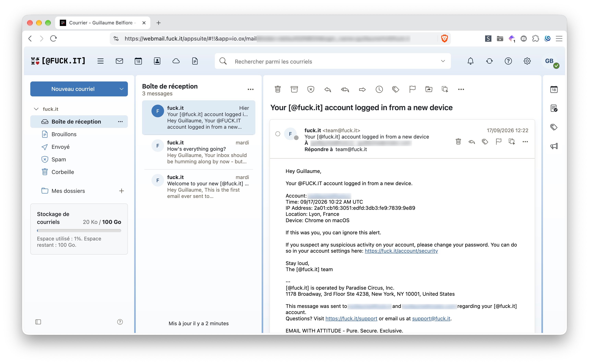
Task: Open message list options ellipsis
Action: click(251, 89)
